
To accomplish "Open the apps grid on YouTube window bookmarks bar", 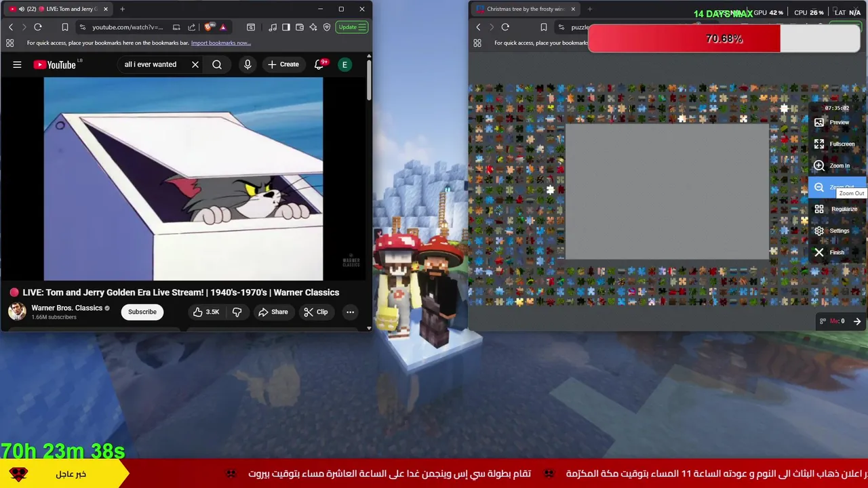I will pyautogui.click(x=10, y=43).
